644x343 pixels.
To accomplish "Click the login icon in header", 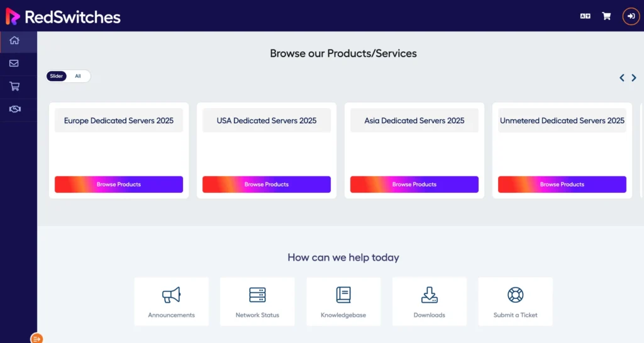I will tap(631, 16).
